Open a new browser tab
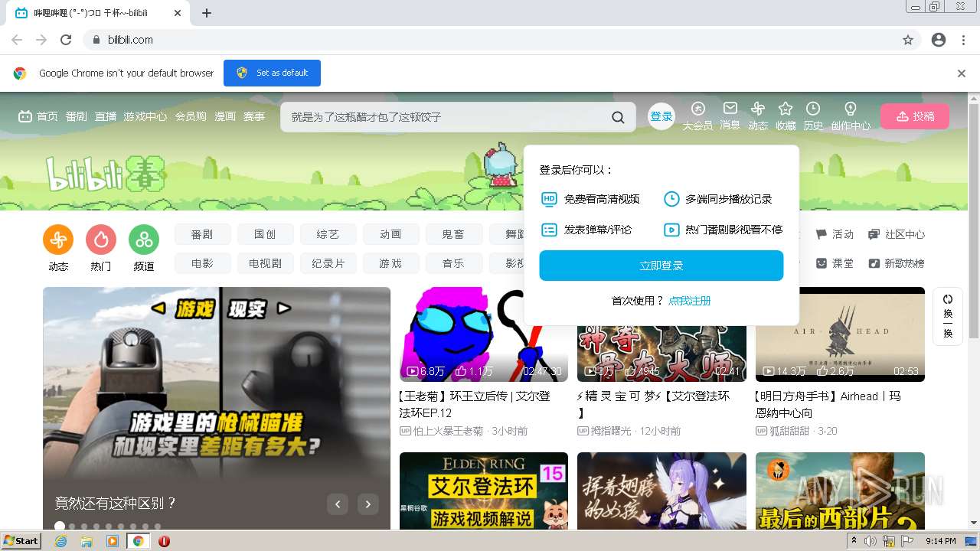 click(207, 13)
